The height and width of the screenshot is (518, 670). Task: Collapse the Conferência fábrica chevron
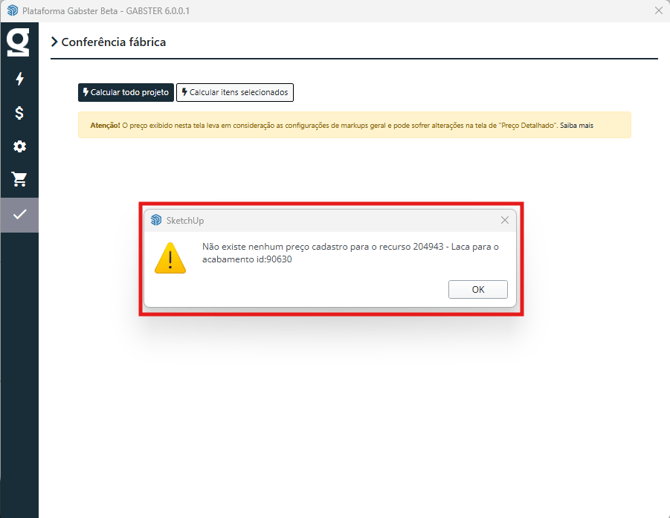click(54, 43)
